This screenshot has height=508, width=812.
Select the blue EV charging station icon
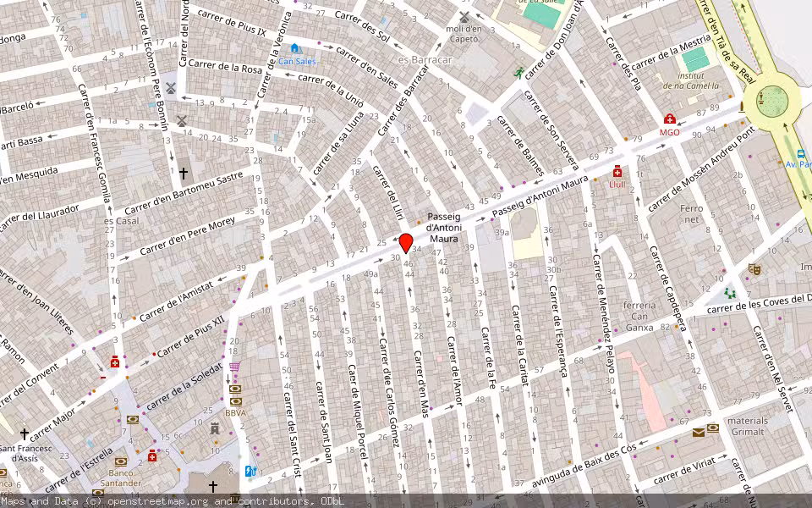[x=250, y=472]
